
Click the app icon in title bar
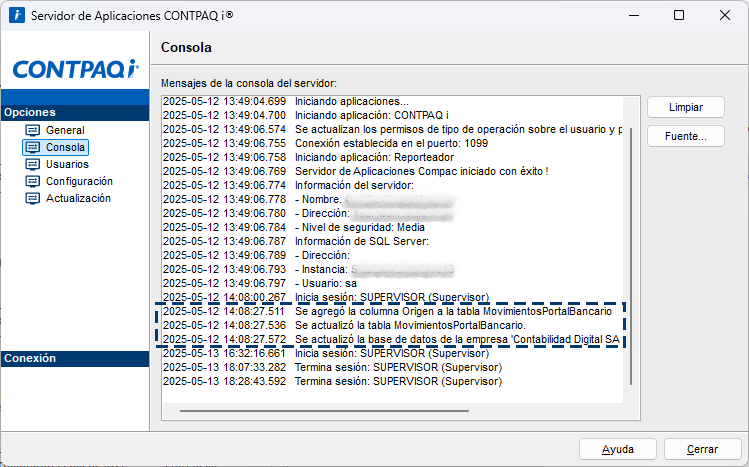(x=15, y=16)
